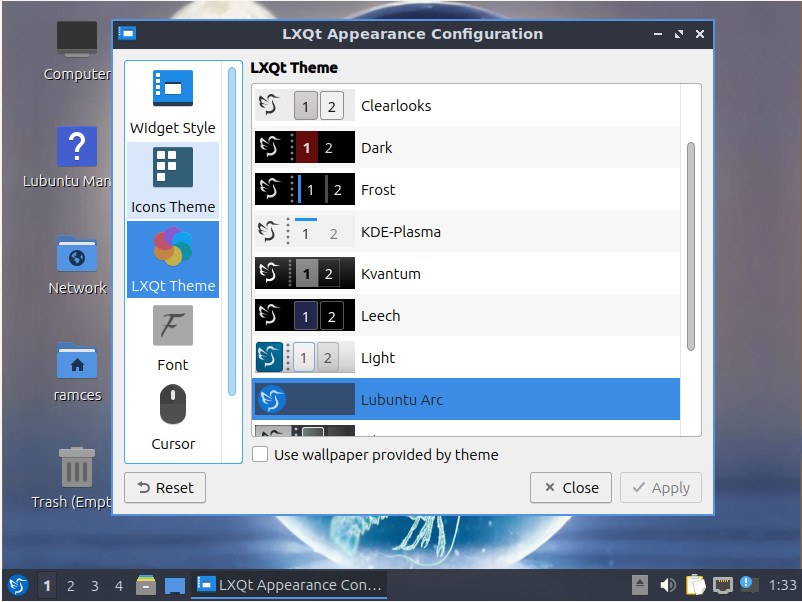802x602 pixels.
Task: Switch to the Icons Theme section
Action: tap(172, 180)
